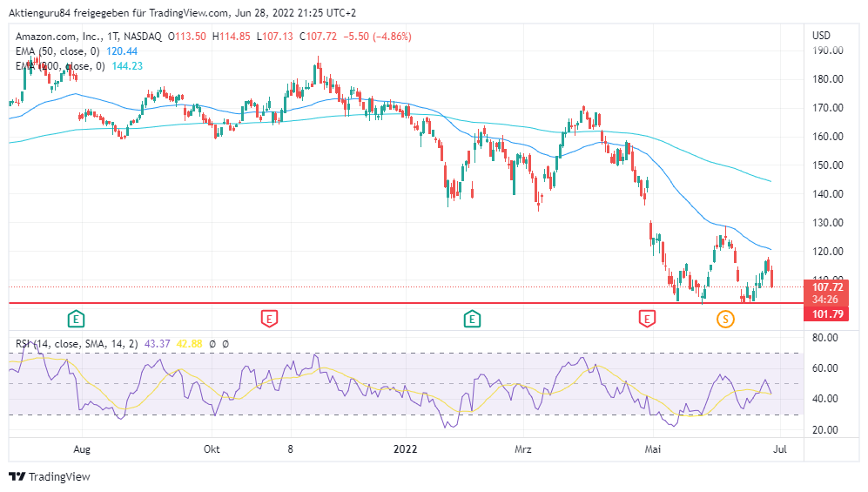
Task: Click the red support line label 101.79
Action: point(828,314)
